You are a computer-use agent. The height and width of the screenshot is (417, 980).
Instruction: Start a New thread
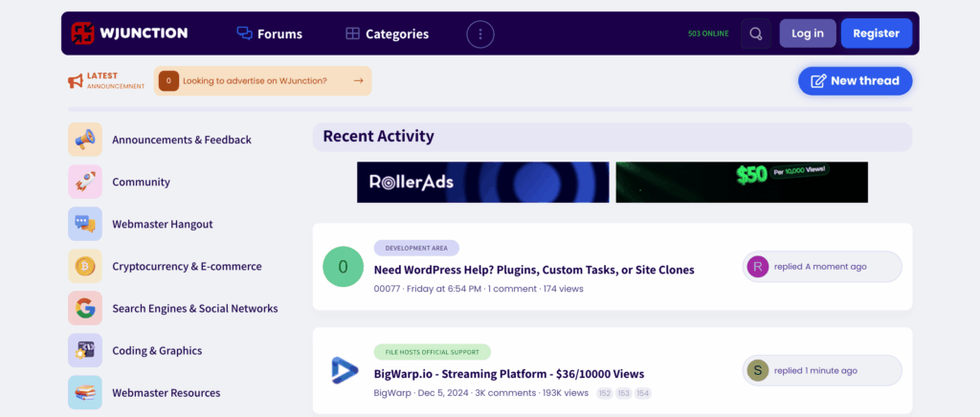pyautogui.click(x=855, y=81)
